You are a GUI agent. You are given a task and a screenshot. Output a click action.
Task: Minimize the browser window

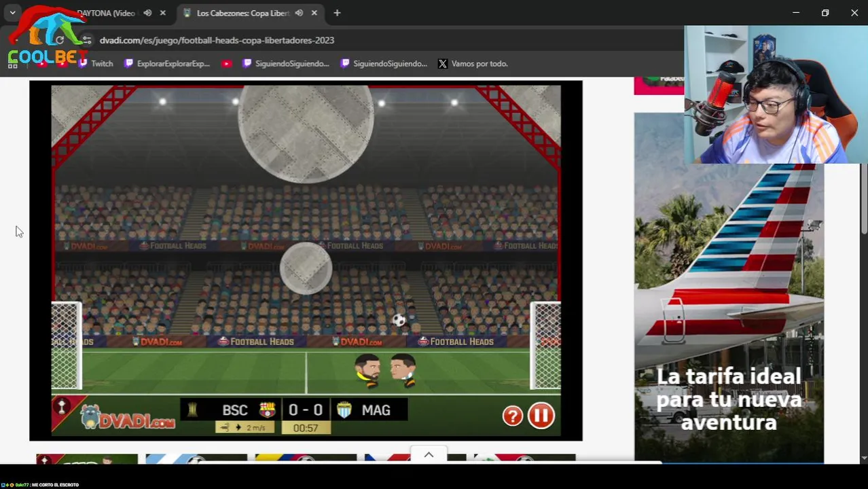point(796,13)
